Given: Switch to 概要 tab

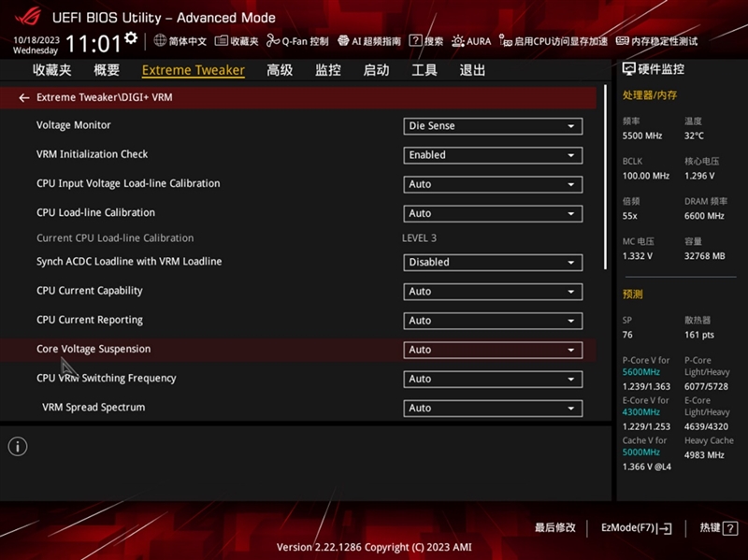Looking at the screenshot, I should pos(107,70).
